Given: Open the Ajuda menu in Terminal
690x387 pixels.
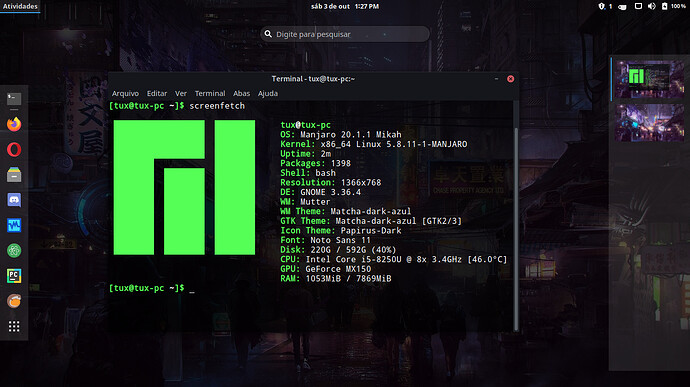Looking at the screenshot, I should point(268,93).
